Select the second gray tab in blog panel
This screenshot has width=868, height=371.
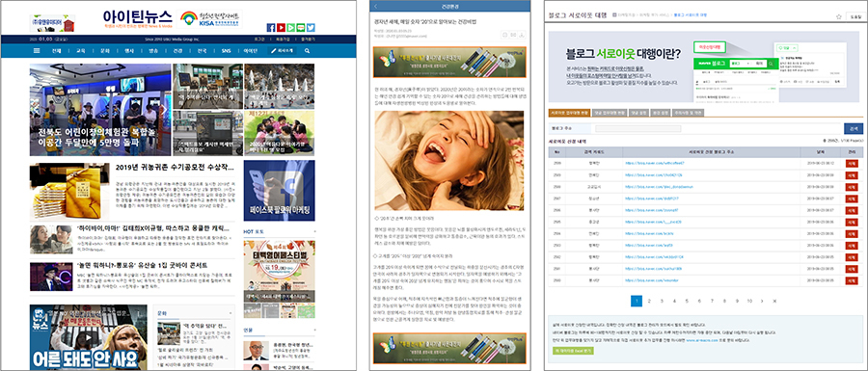tap(610, 112)
